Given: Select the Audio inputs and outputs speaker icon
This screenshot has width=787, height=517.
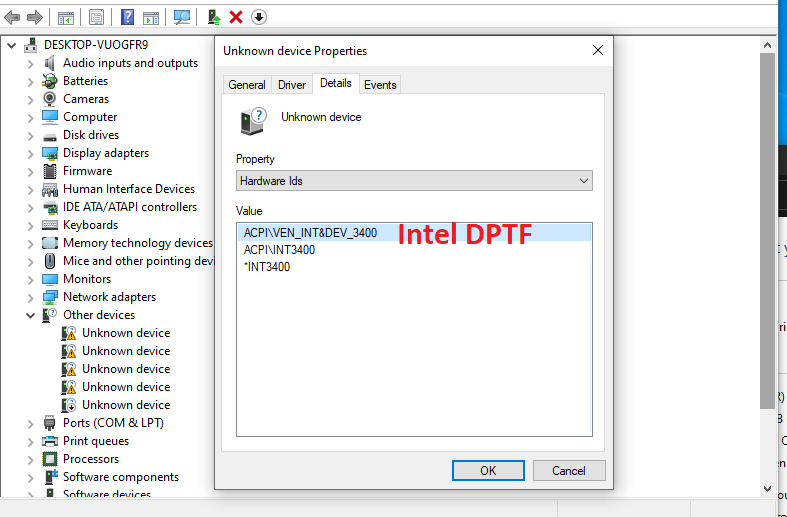Looking at the screenshot, I should tap(50, 63).
